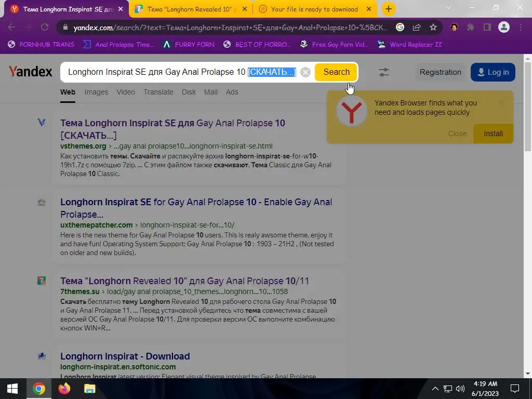Screen dimensions: 532x399
Task: Switch to Images search tab
Action: tap(96, 92)
